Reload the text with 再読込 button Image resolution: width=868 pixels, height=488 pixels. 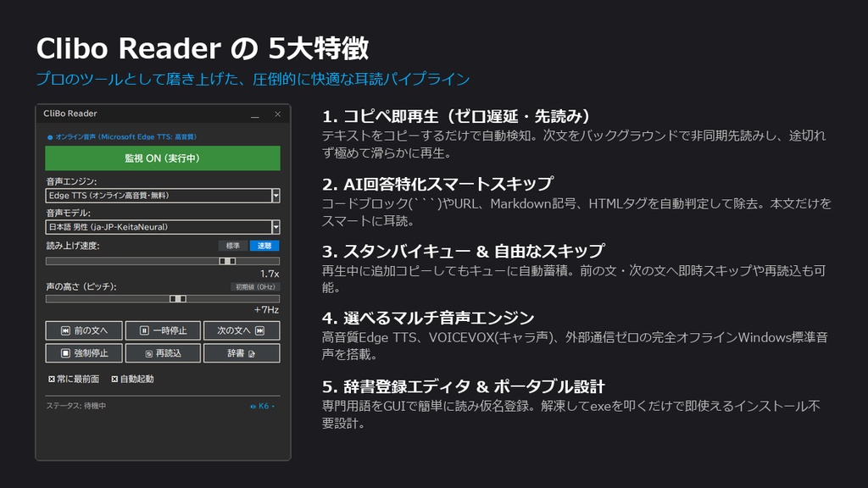163,353
